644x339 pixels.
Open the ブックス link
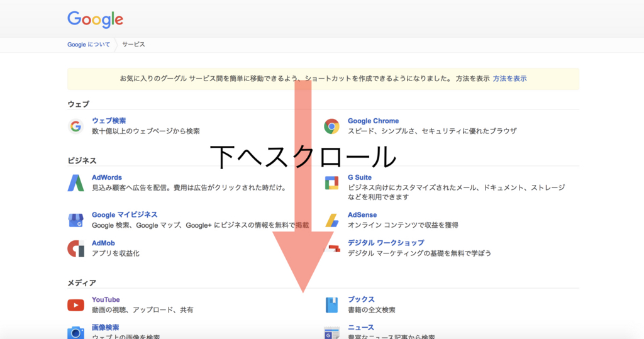tap(361, 299)
